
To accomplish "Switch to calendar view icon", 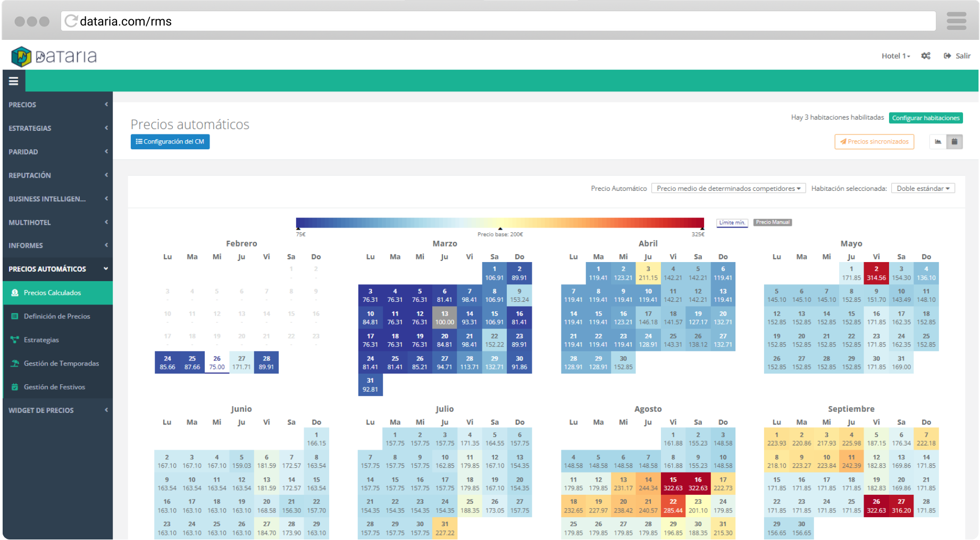I will pos(954,141).
